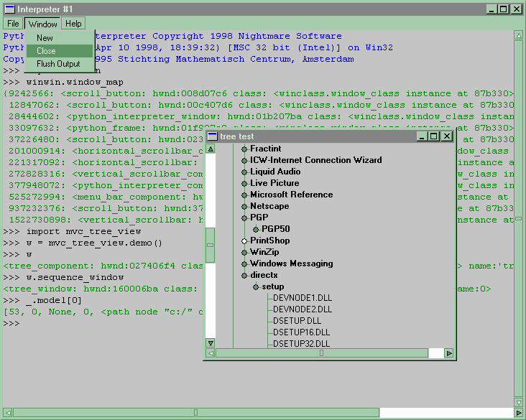Click the Live Picture node circle
This screenshot has width=526, height=420.
[244, 183]
